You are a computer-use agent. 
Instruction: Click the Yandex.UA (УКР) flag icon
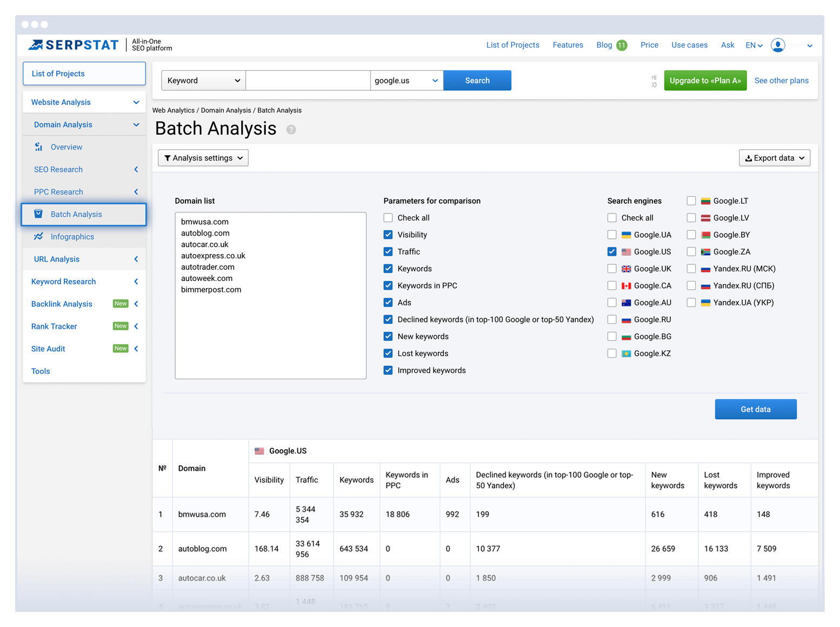705,303
